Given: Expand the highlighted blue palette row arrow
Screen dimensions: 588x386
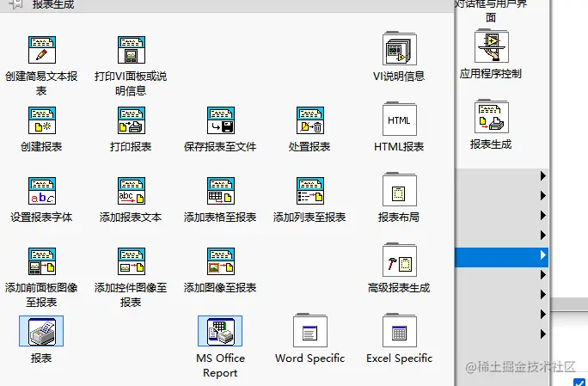Looking at the screenshot, I should (x=542, y=255).
